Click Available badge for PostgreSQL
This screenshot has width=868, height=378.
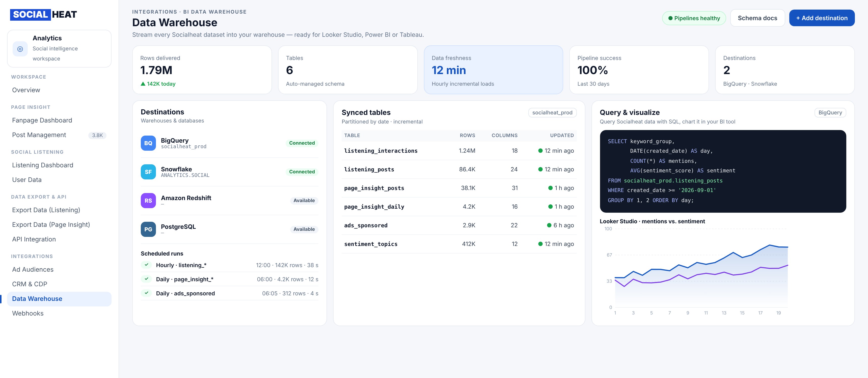304,229
